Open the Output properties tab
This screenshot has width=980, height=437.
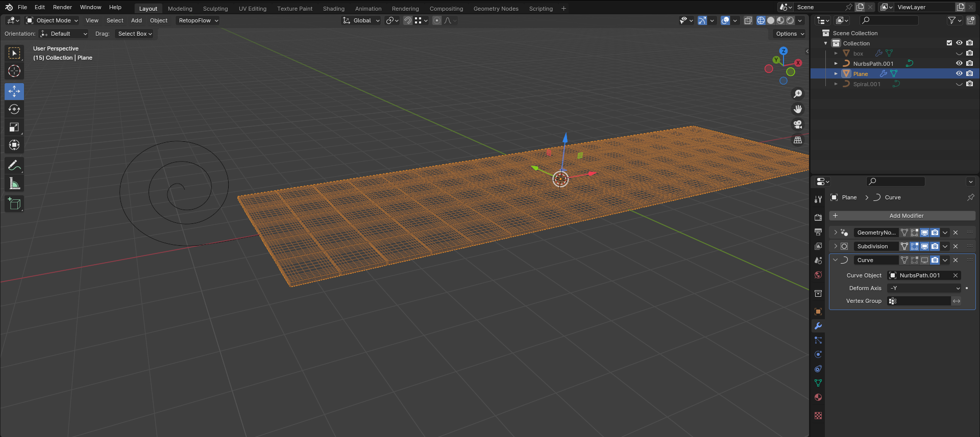coord(818,232)
